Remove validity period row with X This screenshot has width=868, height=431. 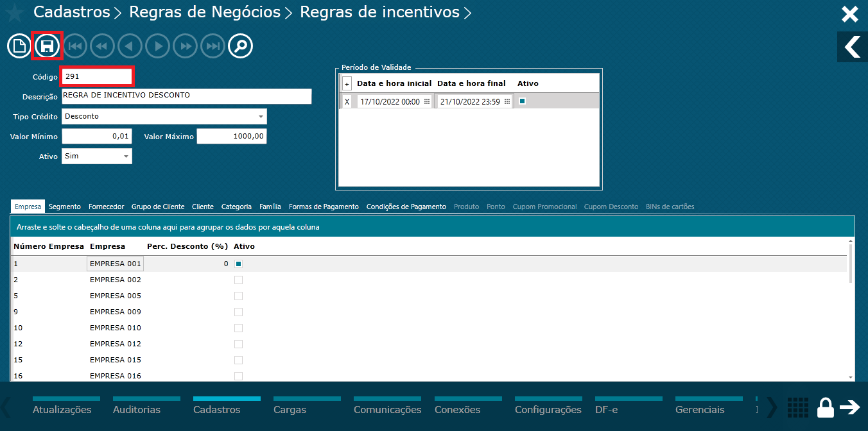pos(347,101)
